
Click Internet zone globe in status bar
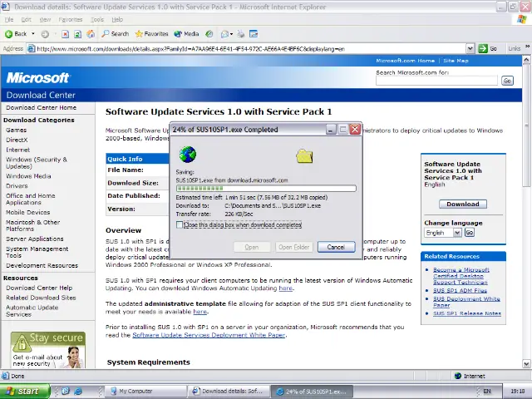[x=458, y=376]
